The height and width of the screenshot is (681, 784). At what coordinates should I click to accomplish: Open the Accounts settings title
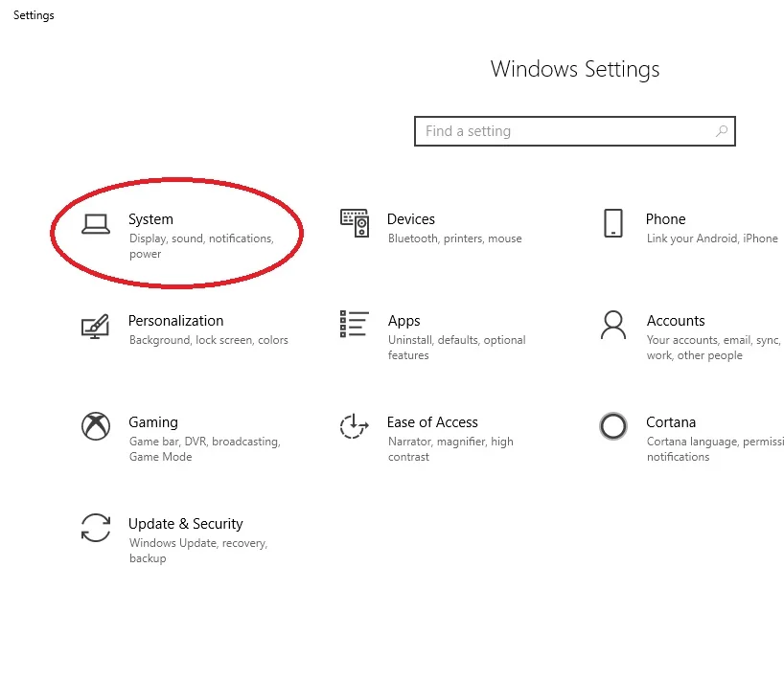pos(676,321)
